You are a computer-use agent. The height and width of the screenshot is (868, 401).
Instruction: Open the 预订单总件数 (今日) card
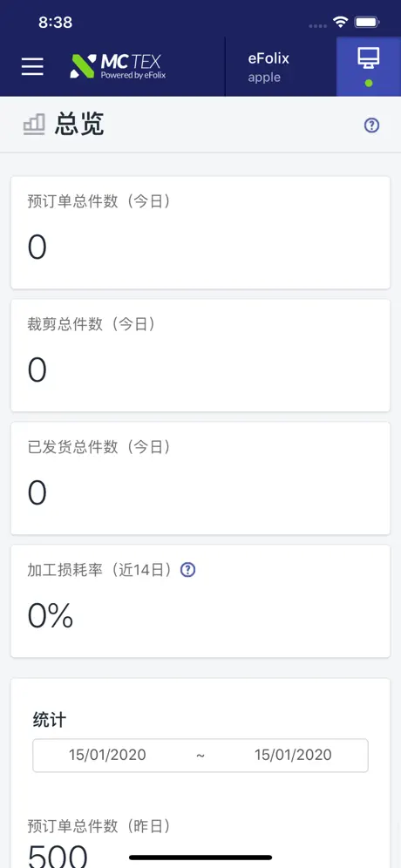coord(200,233)
